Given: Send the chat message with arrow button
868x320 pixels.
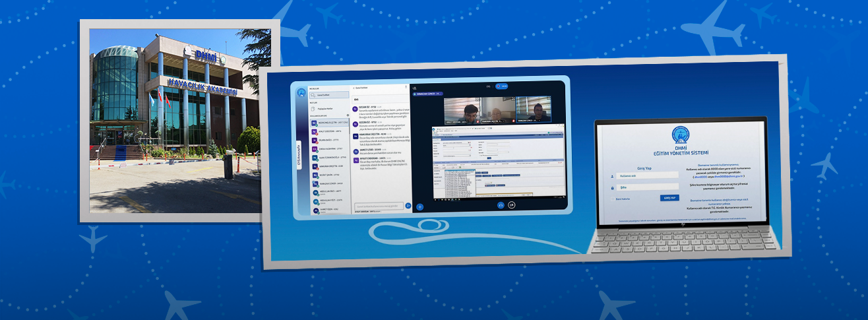Looking at the screenshot, I should tap(408, 206).
